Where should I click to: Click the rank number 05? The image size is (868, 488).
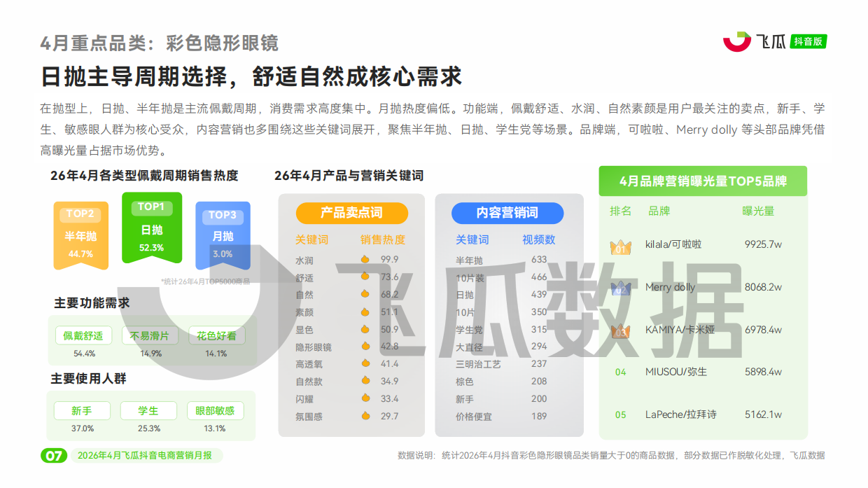pyautogui.click(x=621, y=415)
